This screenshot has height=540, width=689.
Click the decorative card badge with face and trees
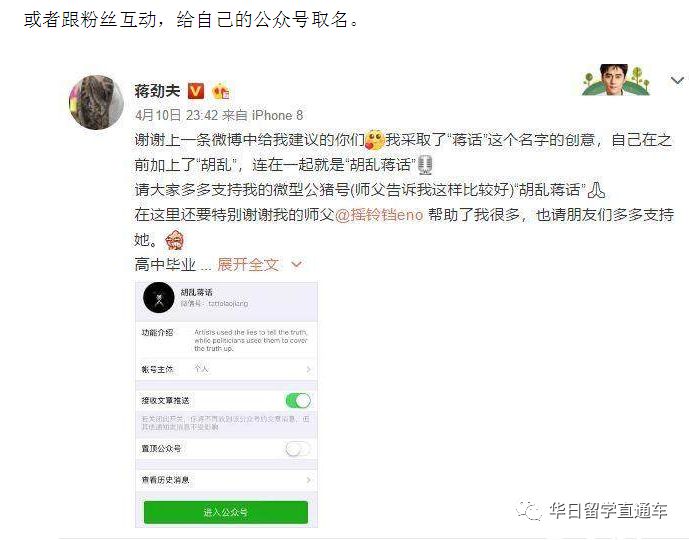616,80
